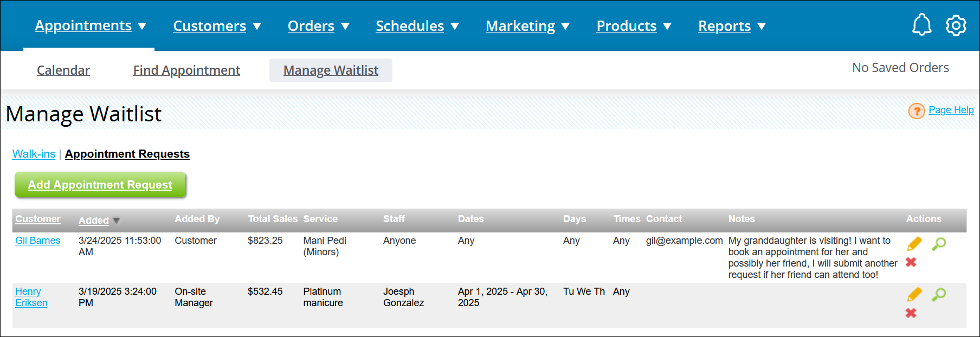The width and height of the screenshot is (980, 337).
Task: Edit Henry Eriksen request with pencil icon
Action: [914, 295]
